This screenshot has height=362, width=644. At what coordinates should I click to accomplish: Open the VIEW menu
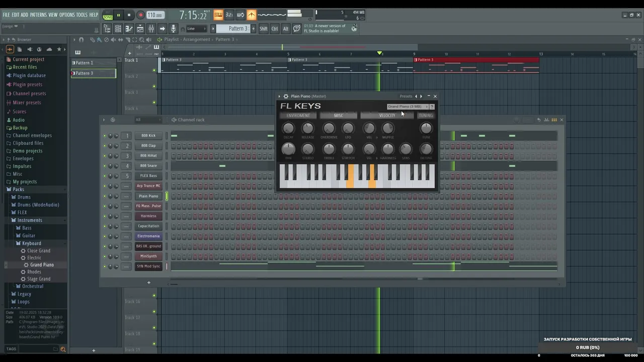53,15
